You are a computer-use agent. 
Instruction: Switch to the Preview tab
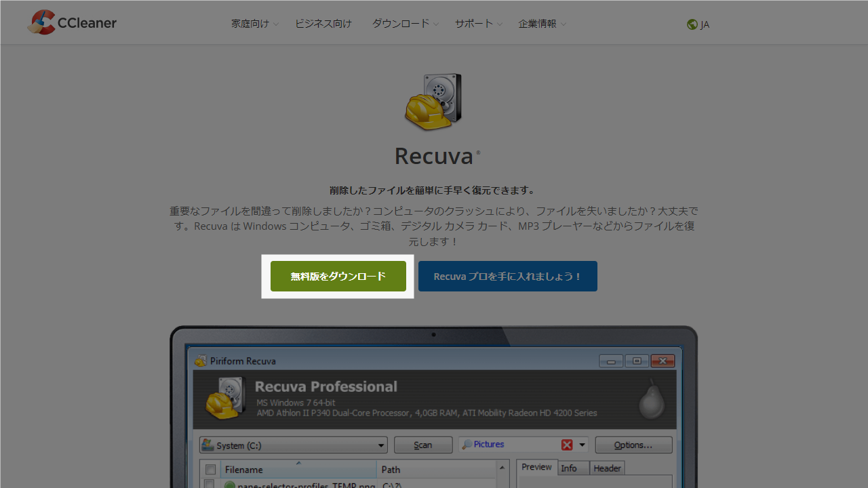(x=536, y=468)
